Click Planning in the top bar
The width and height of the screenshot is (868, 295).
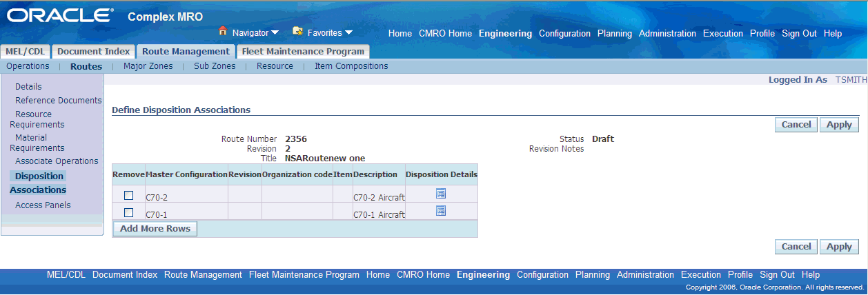click(615, 33)
